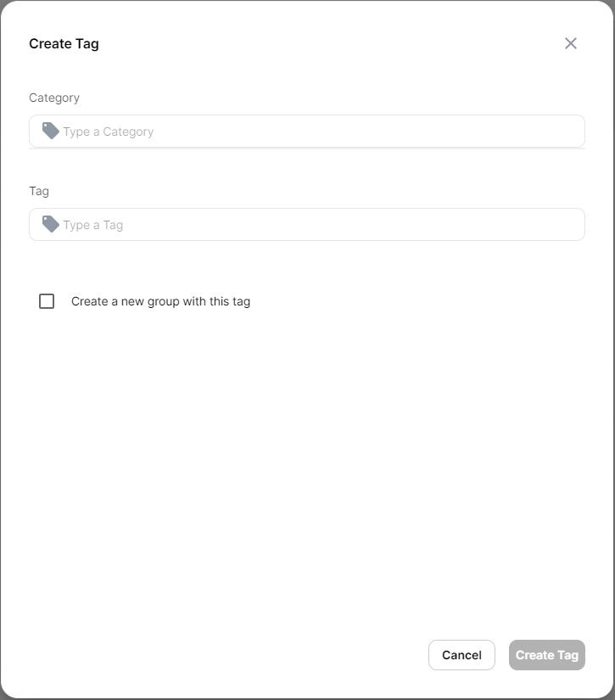Screen dimensions: 615x700
Task: Click the tag icon in Category field
Action: pyautogui.click(x=51, y=131)
